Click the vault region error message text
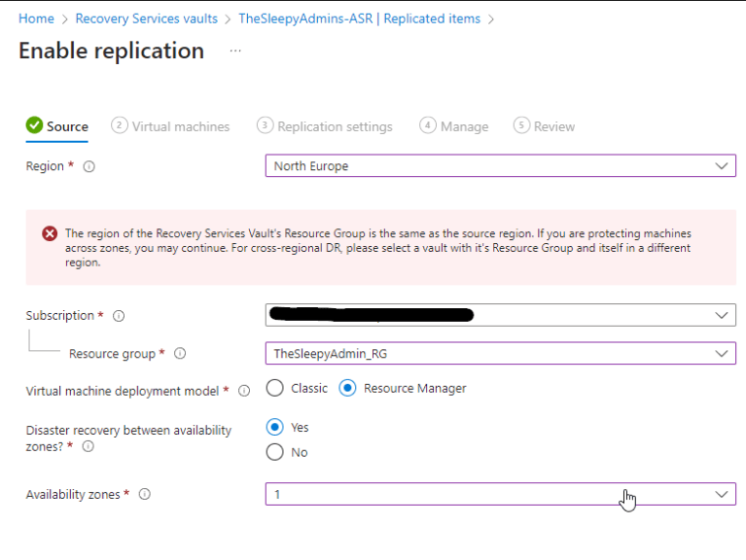Image resolution: width=746 pixels, height=560 pixels. point(378,248)
